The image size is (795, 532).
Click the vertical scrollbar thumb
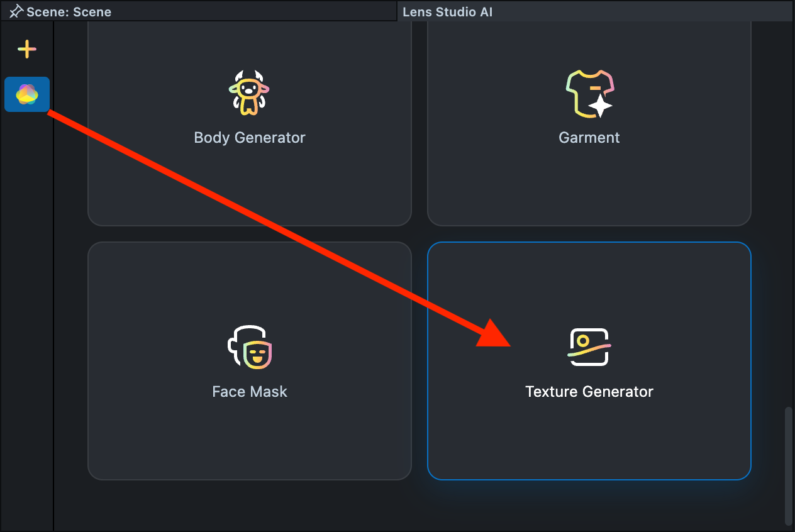pos(788,466)
